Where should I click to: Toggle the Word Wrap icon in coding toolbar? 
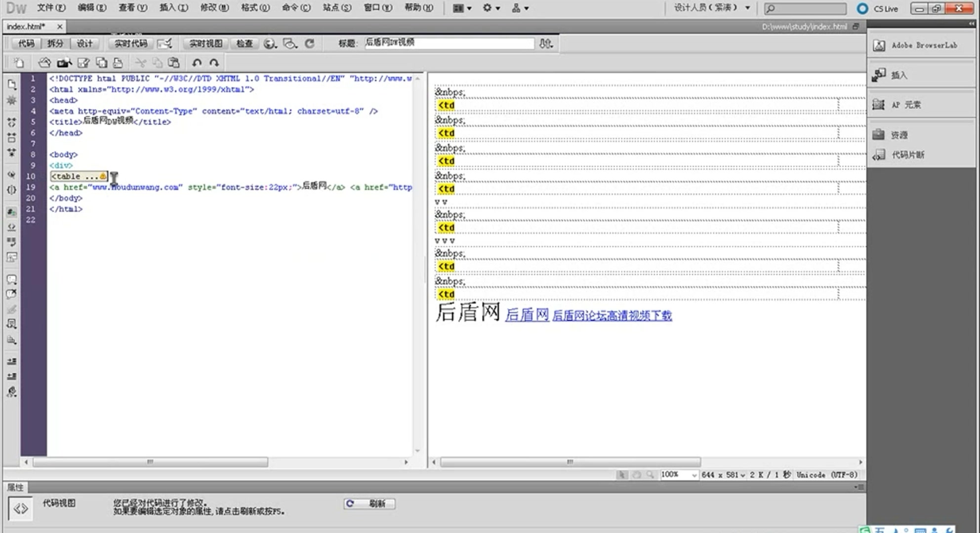click(x=12, y=242)
